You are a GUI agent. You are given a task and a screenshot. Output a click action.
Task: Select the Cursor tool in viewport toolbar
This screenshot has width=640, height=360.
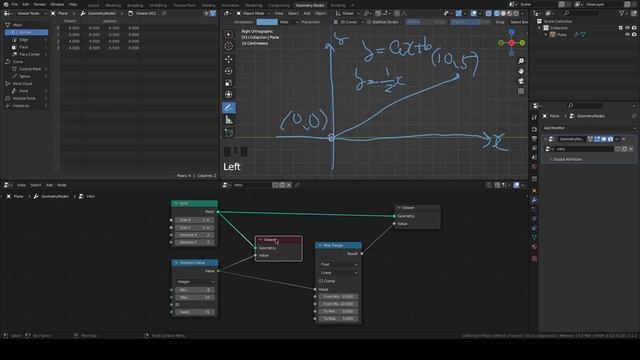point(229,47)
